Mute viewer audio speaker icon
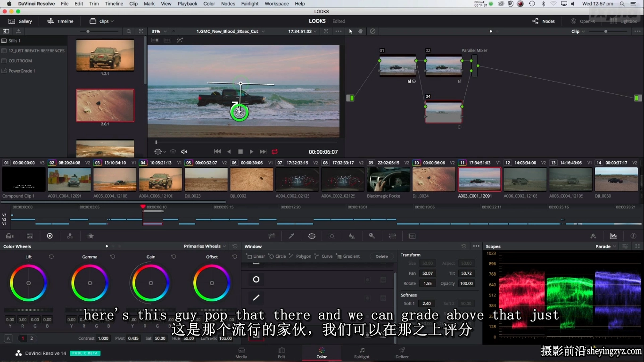Viewport: 644px width, 362px height. pos(184,151)
